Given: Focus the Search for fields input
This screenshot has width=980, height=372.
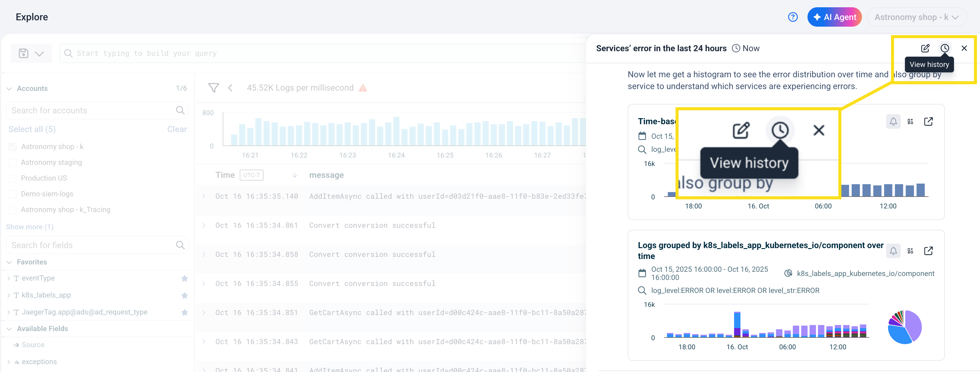Looking at the screenshot, I should (x=91, y=245).
